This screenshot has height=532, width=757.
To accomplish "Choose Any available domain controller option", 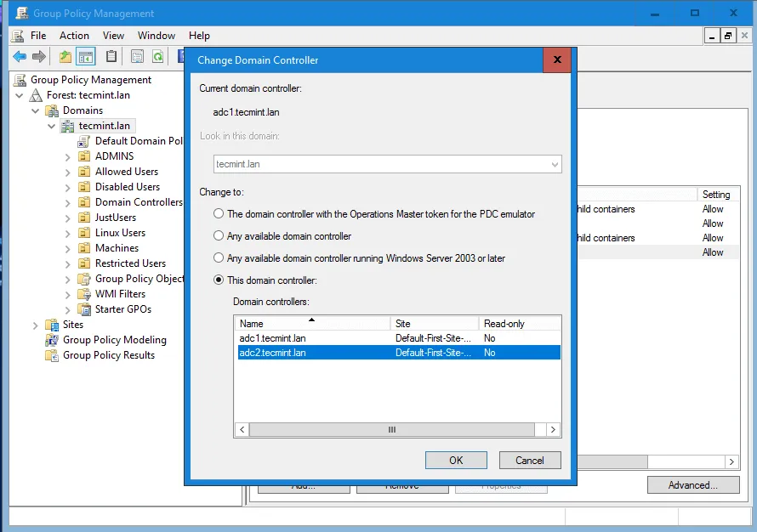I will pyautogui.click(x=219, y=236).
